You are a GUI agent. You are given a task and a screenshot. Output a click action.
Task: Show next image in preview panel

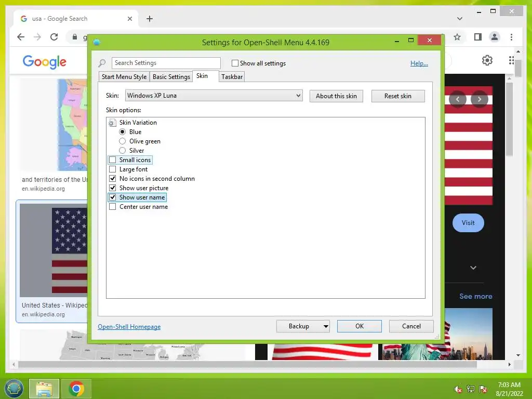(480, 99)
